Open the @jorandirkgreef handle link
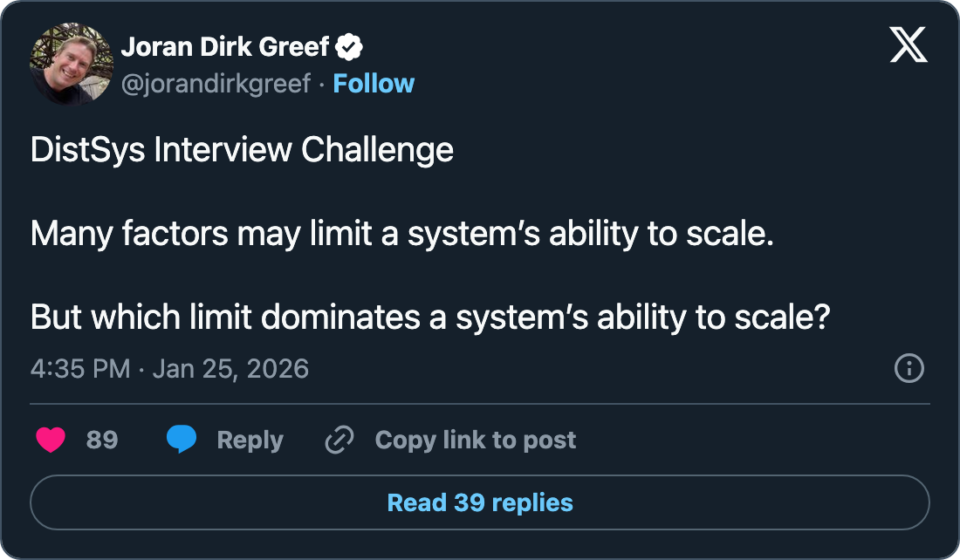Viewport: 960px width, 560px height. (216, 84)
